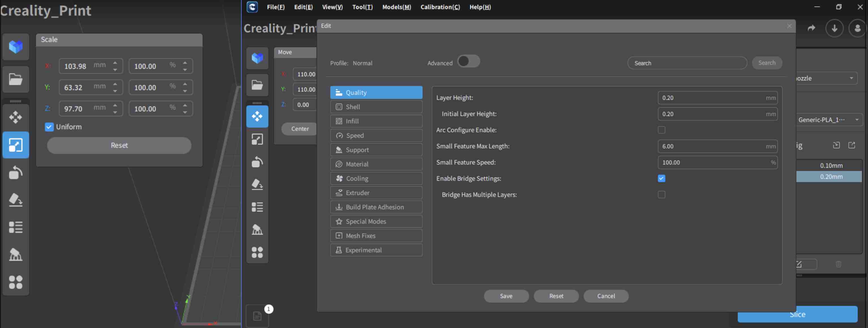Increase the X mm value with its up arrow

click(x=115, y=63)
